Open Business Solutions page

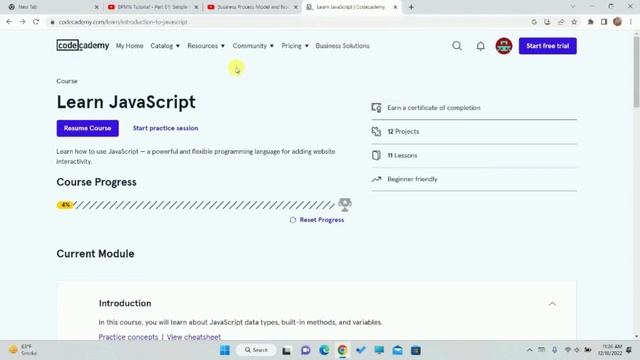pyautogui.click(x=342, y=46)
